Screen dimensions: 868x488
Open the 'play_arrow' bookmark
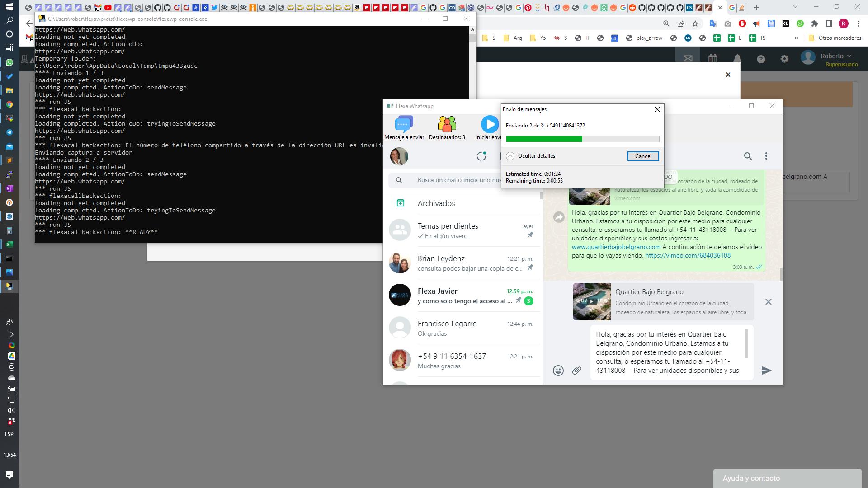pos(644,38)
